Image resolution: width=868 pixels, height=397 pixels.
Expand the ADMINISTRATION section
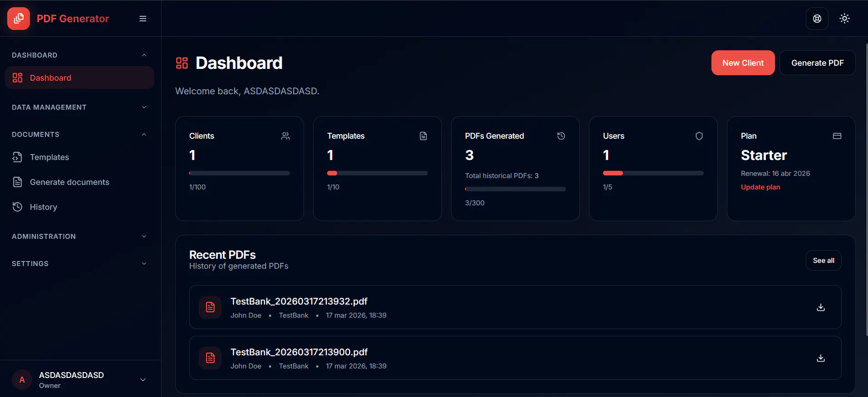[x=80, y=237]
